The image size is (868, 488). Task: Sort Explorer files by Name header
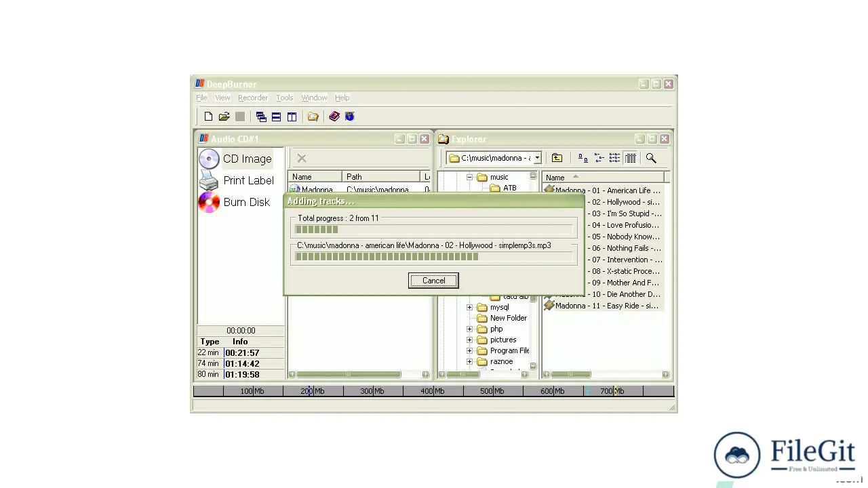click(603, 178)
